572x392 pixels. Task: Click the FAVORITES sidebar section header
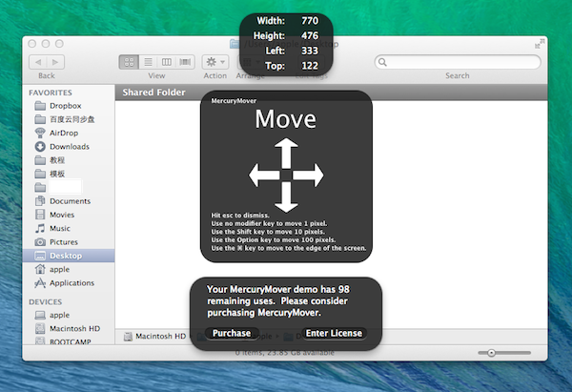(51, 93)
